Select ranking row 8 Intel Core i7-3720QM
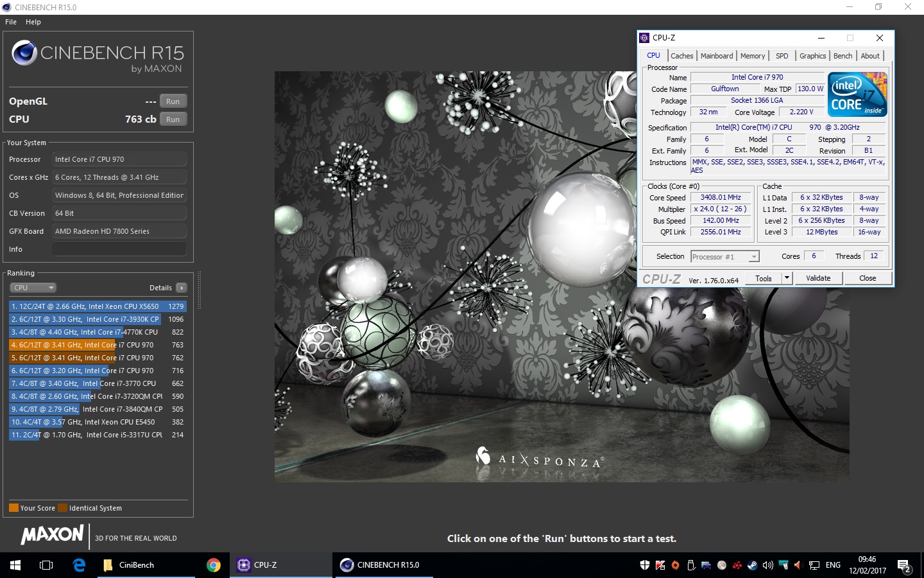The height and width of the screenshot is (578, 924). (98, 396)
